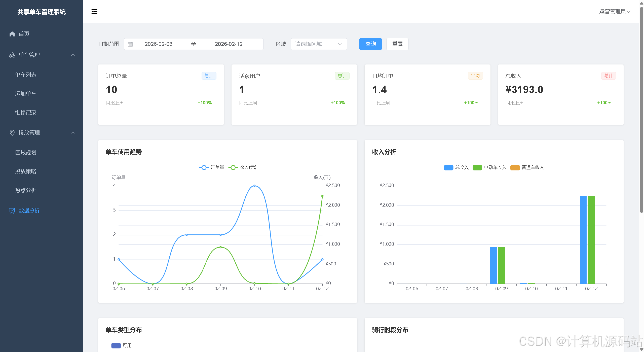The height and width of the screenshot is (352, 644).
Task: Collapse the 投放管理 submenu chevron
Action: [73, 133]
